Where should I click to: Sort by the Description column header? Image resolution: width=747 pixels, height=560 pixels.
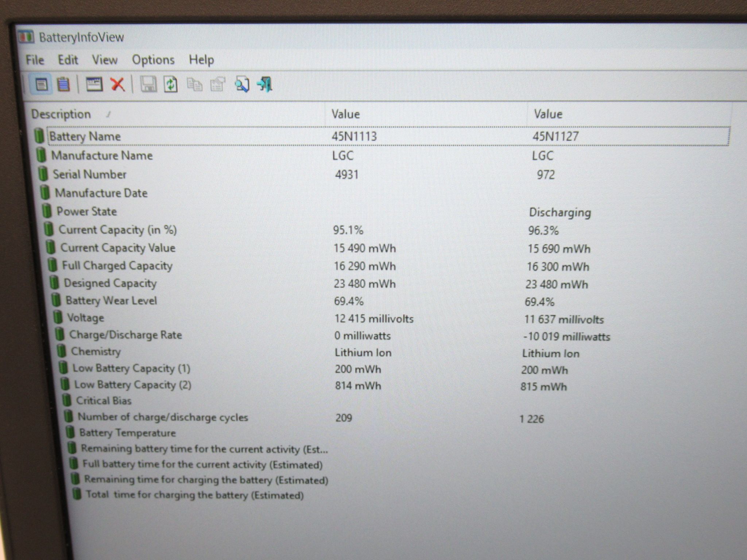coord(176,114)
